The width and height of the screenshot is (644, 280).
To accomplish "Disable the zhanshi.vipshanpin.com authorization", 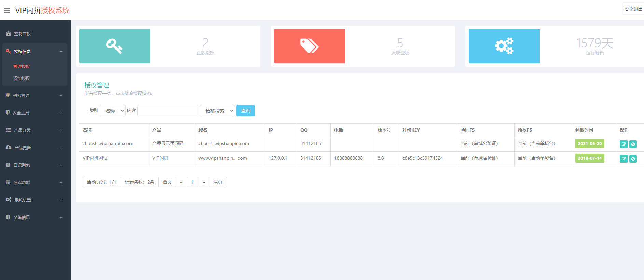I will point(633,144).
